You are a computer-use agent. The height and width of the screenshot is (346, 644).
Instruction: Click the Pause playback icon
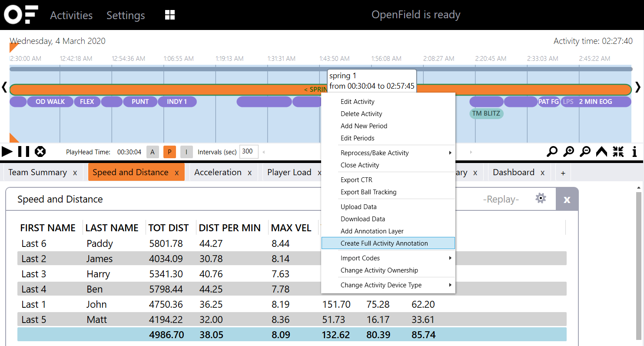point(24,152)
